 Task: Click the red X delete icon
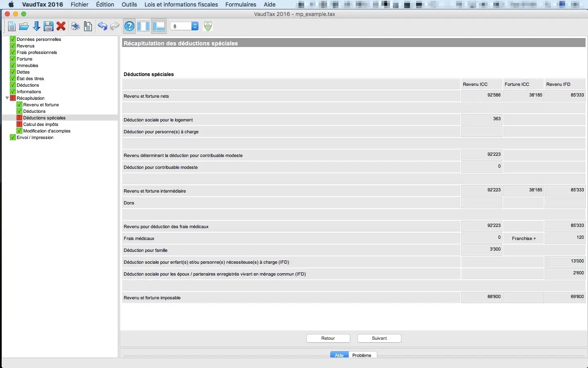coord(61,27)
